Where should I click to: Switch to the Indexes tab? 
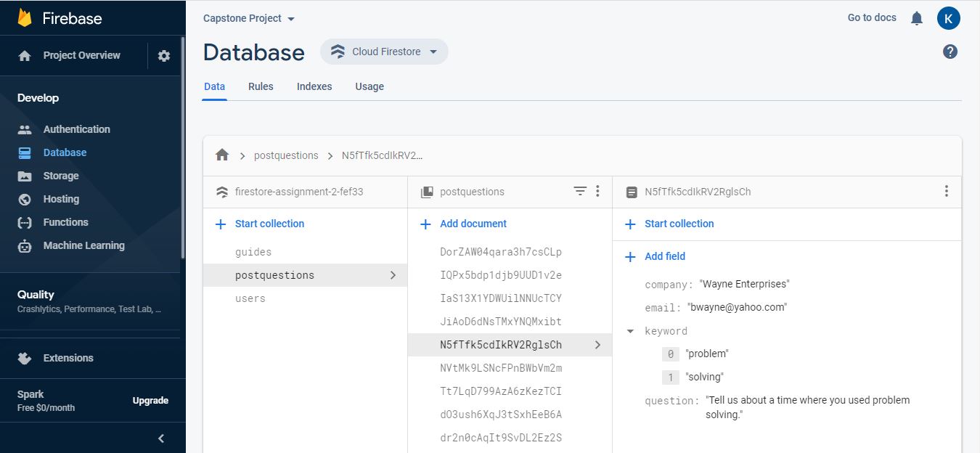(x=314, y=86)
